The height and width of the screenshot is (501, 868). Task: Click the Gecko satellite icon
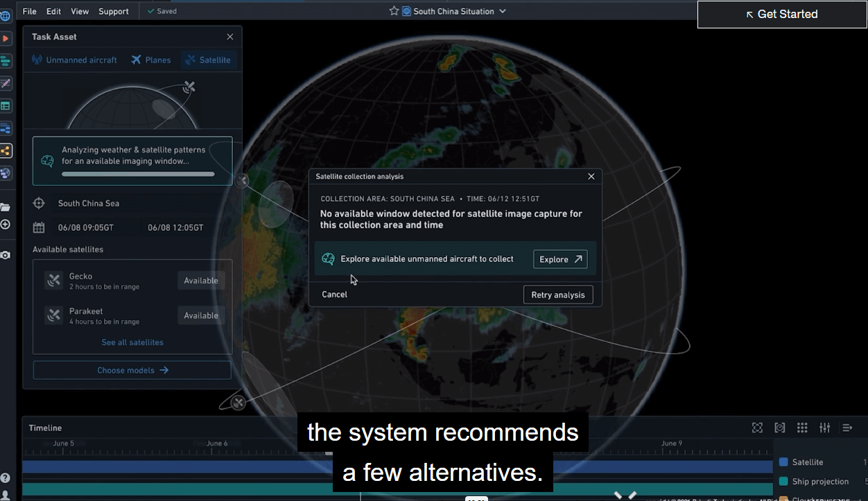coord(54,281)
